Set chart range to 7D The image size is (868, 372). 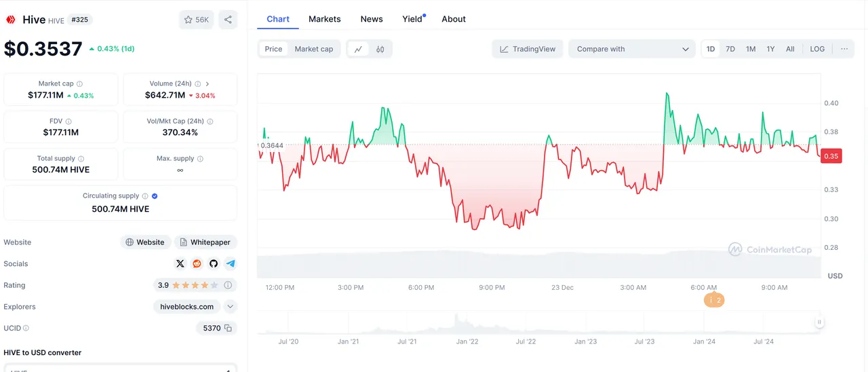730,49
